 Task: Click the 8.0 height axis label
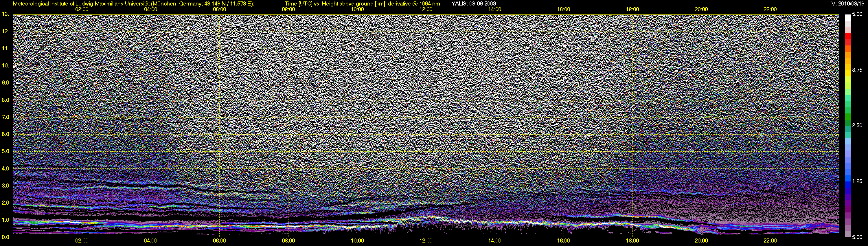pos(5,100)
